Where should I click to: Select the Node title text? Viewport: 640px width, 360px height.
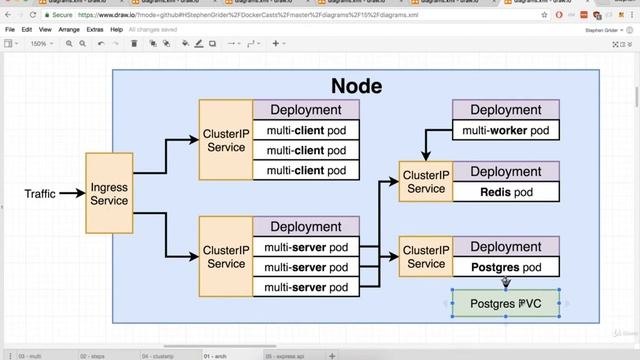(356, 86)
